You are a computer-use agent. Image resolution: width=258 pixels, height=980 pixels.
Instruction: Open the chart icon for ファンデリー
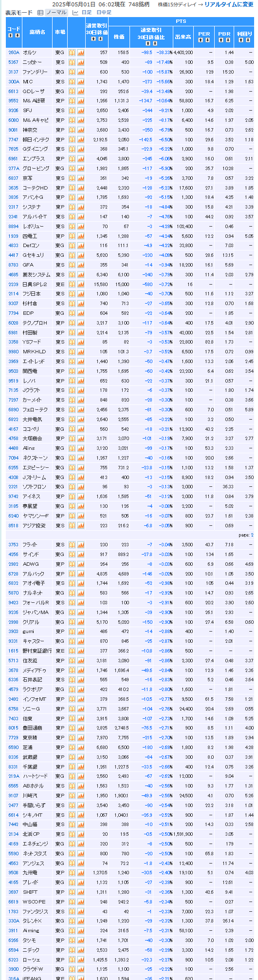(81, 72)
